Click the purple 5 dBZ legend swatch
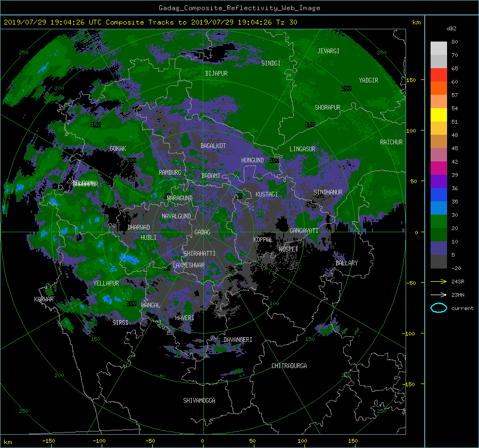 439,248
